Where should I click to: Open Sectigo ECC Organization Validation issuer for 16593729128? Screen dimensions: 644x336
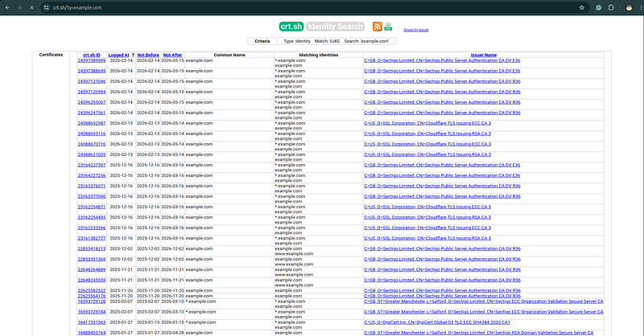pyautogui.click(x=484, y=301)
